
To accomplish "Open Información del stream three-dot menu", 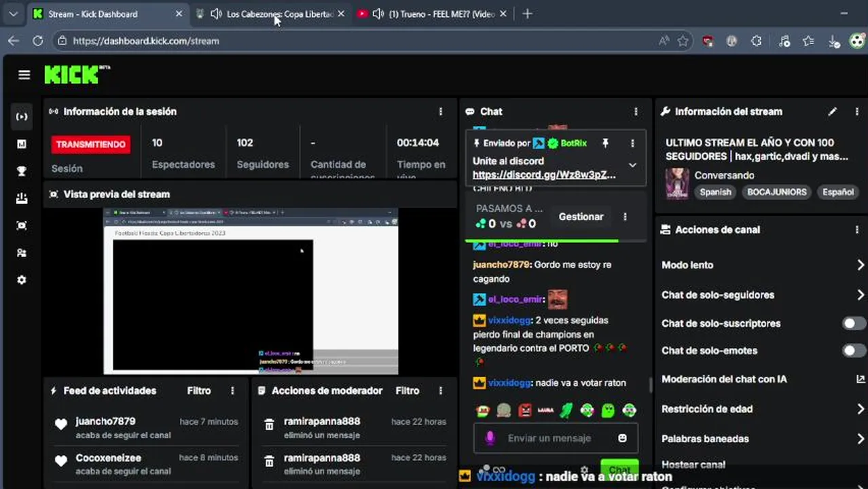I will coord(856,111).
